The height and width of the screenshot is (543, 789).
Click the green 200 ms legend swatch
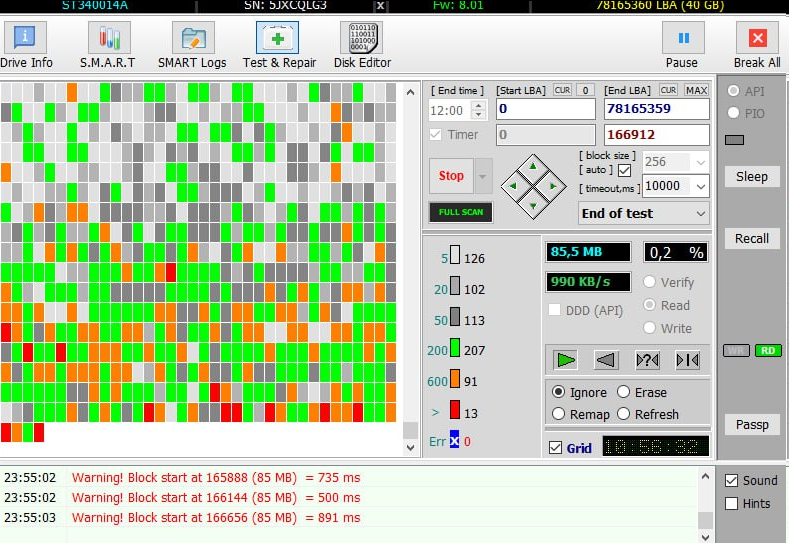[455, 348]
